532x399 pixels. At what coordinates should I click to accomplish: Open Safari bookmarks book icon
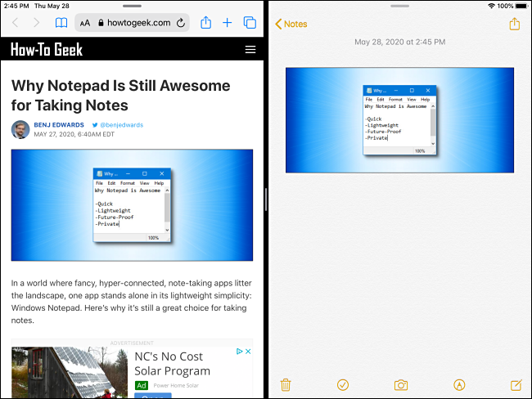(x=61, y=23)
